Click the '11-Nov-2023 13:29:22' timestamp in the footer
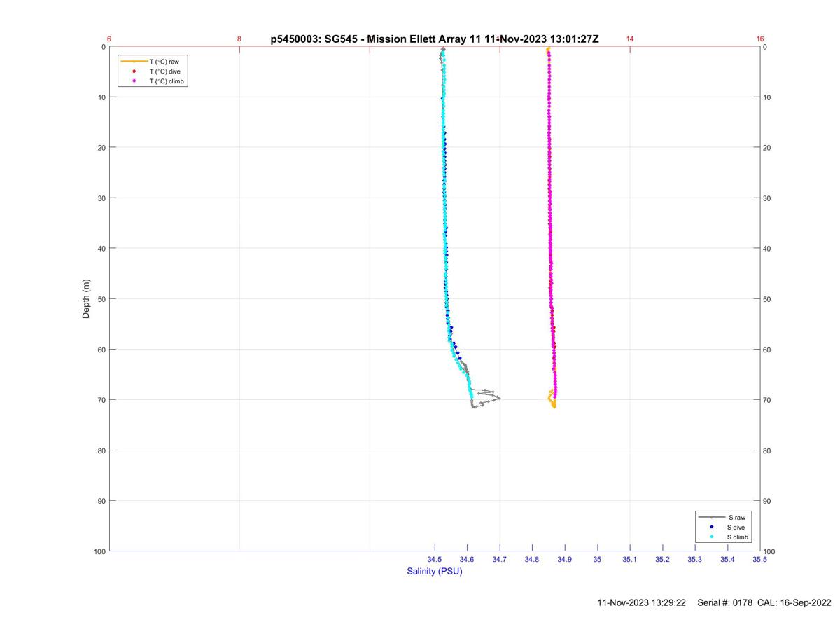 pos(642,603)
